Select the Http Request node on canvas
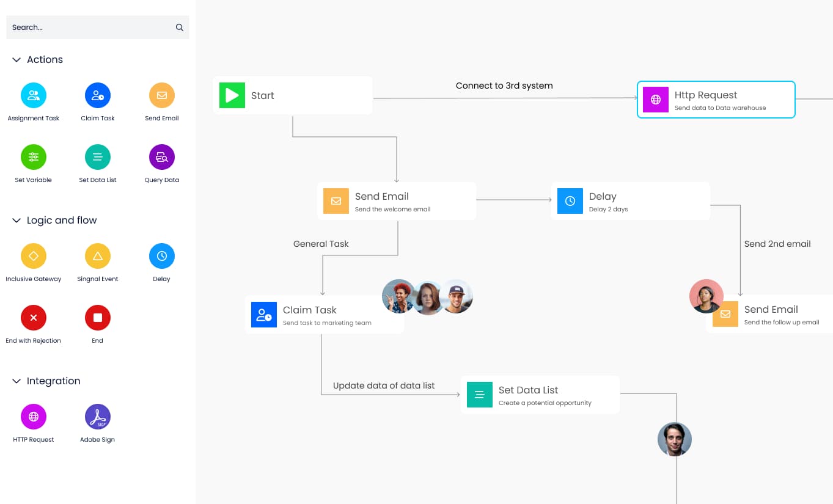 pos(716,100)
